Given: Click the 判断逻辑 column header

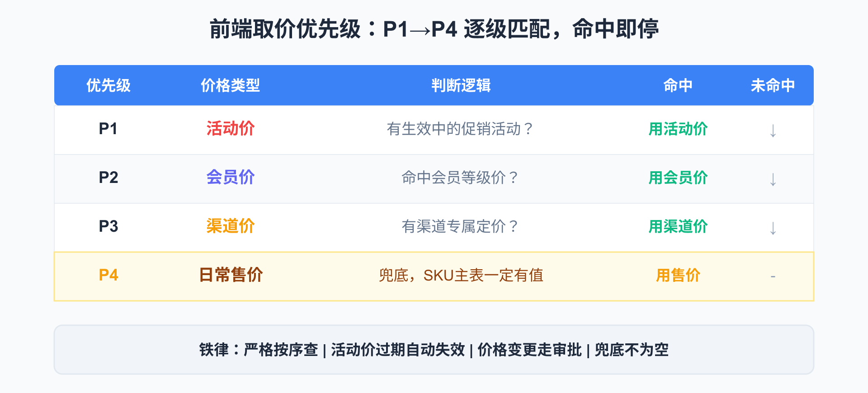Looking at the screenshot, I should (461, 85).
